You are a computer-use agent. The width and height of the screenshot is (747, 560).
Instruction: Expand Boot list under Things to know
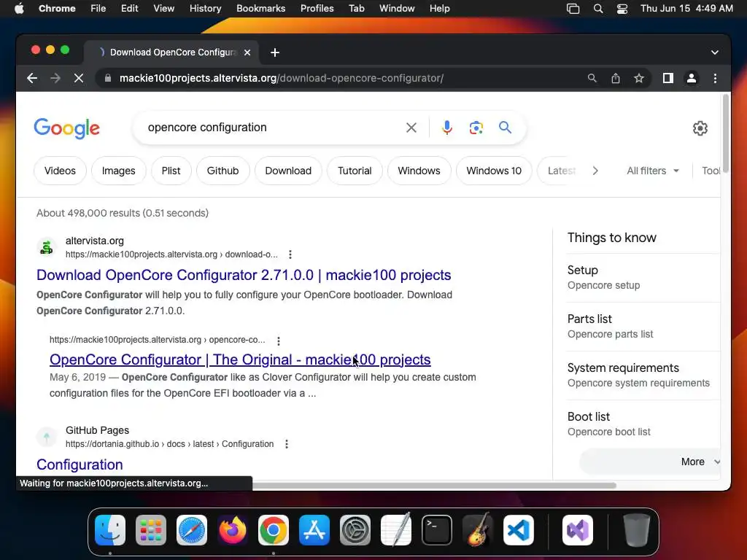tap(643, 424)
